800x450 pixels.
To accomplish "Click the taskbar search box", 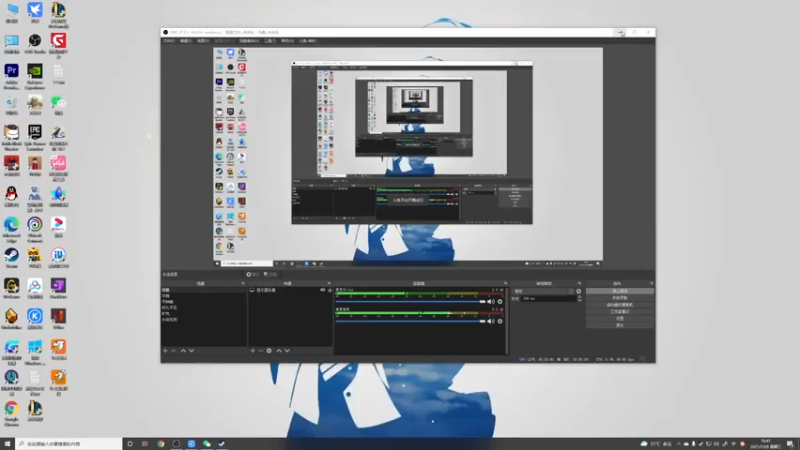I will (69, 444).
